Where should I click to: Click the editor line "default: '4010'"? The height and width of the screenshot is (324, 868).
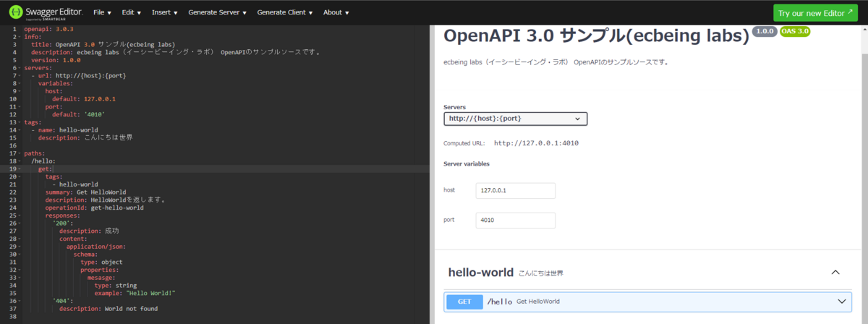(x=79, y=114)
